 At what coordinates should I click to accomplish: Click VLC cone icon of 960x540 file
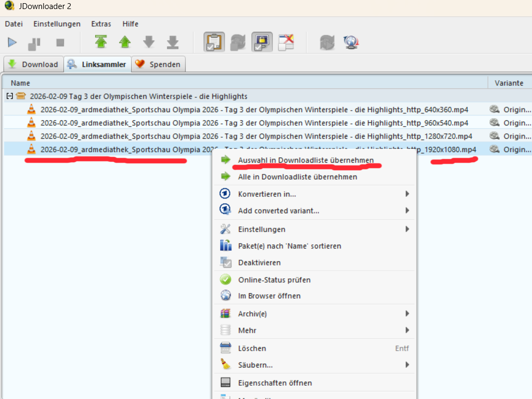coord(31,122)
